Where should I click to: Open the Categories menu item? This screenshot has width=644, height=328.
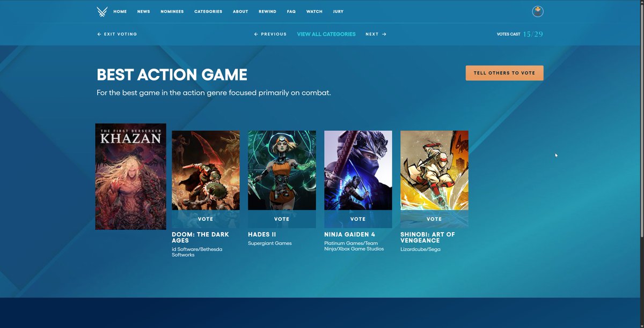[x=208, y=11]
